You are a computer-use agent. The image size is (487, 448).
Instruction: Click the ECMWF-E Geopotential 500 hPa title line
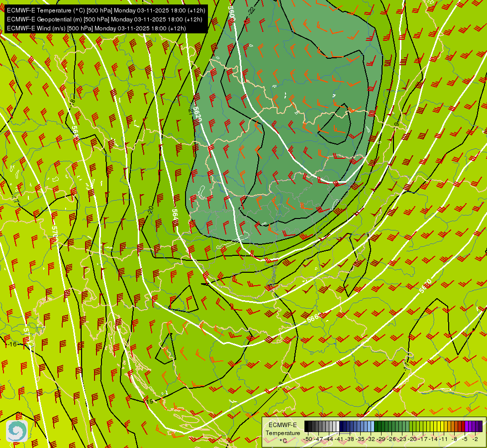104,19
